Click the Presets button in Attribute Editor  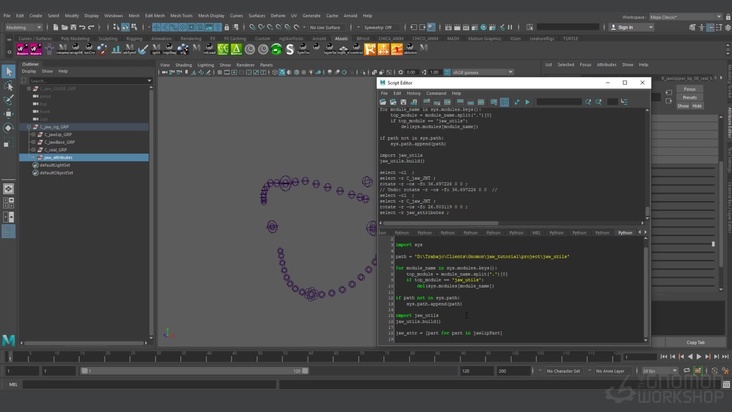[690, 98]
